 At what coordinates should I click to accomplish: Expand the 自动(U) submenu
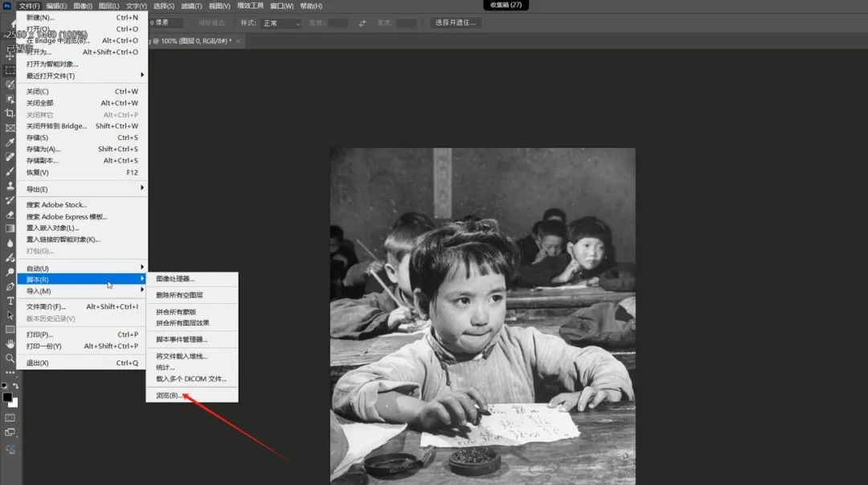point(82,269)
